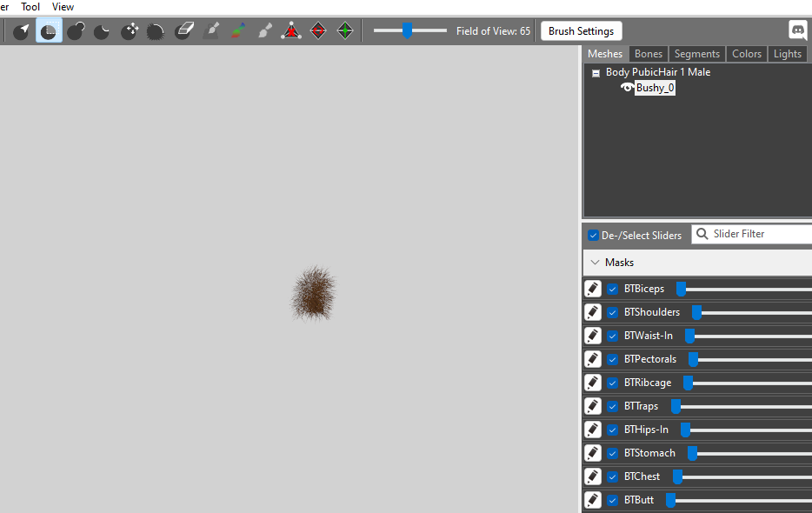Switch to the Segments tab

coord(697,54)
